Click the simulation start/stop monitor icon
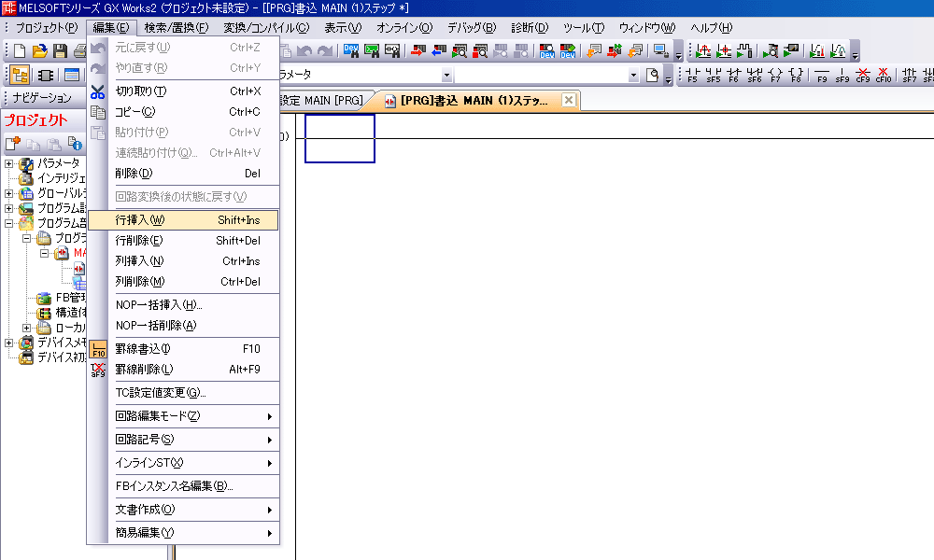This screenshot has width=934, height=560. (660, 51)
